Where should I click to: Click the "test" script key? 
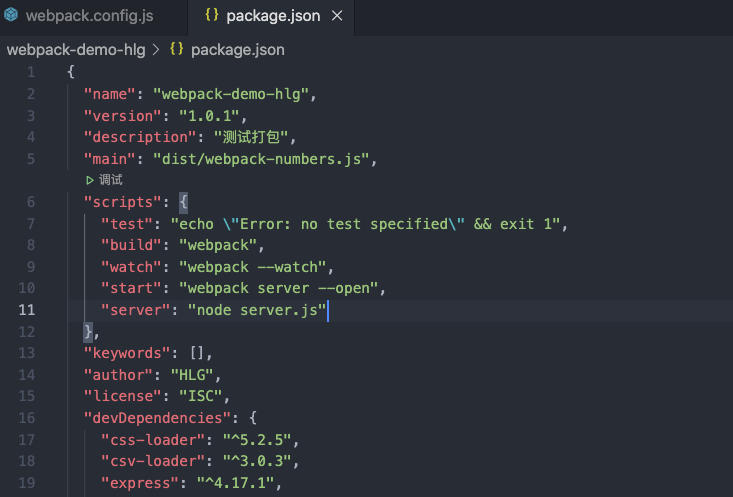point(127,224)
